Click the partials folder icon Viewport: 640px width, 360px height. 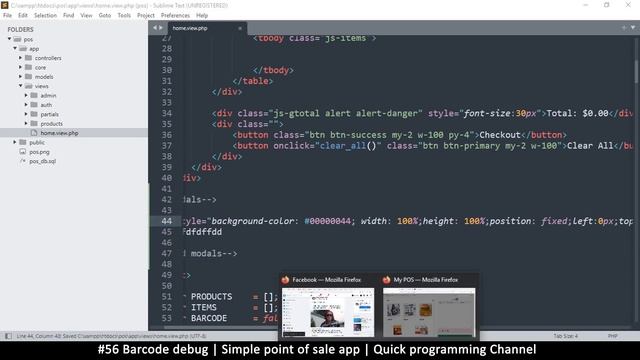34,114
